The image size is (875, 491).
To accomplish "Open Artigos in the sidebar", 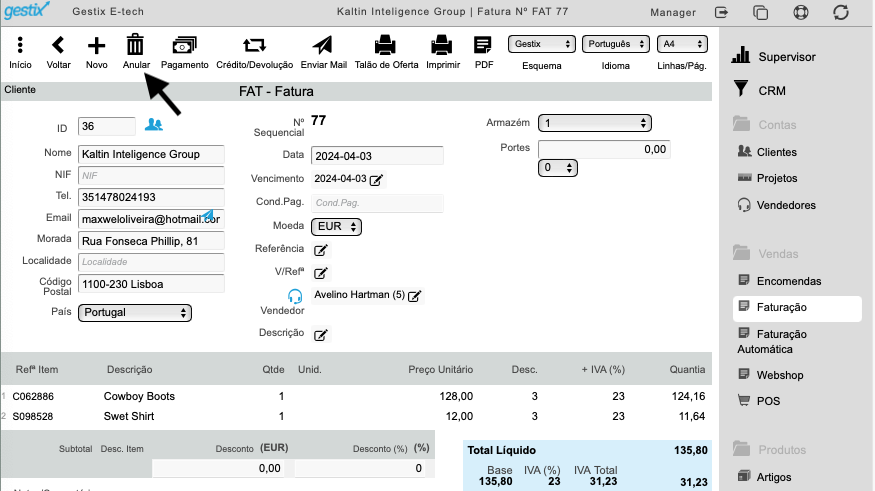I will click(773, 478).
